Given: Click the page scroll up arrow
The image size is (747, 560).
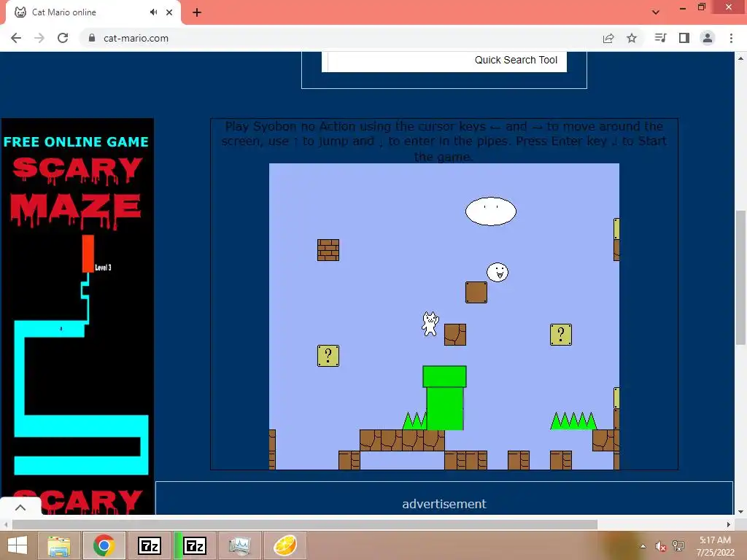Looking at the screenshot, I should (x=740, y=58).
